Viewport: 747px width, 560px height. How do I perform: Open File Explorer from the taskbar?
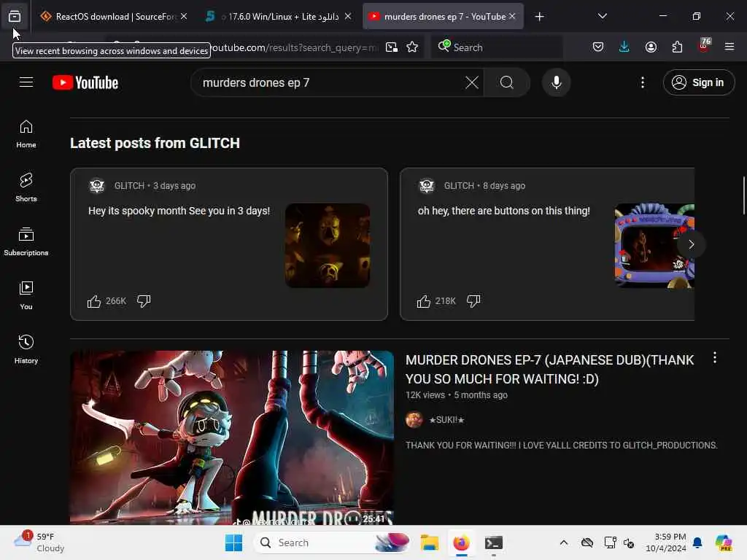(429, 542)
